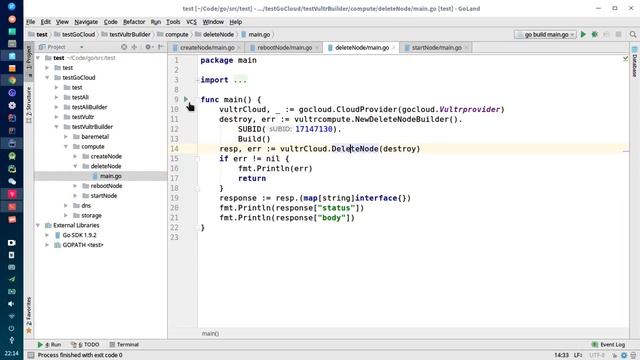Open Chrome from the dock

click(x=12, y=80)
